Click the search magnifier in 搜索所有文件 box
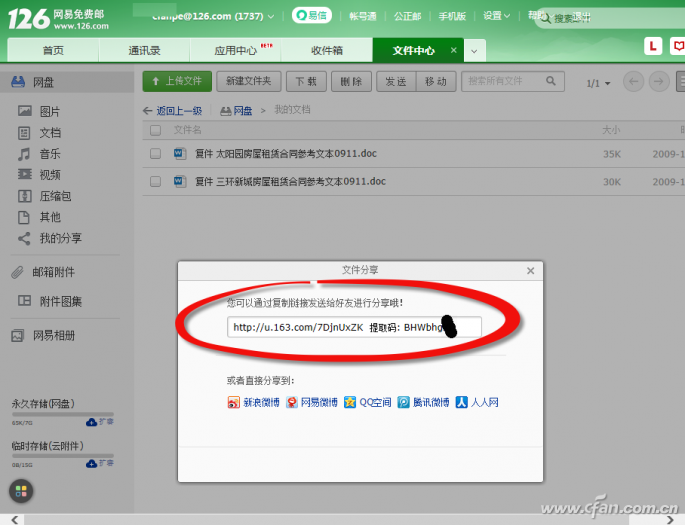Screen dimensions: 685x525 [551, 81]
